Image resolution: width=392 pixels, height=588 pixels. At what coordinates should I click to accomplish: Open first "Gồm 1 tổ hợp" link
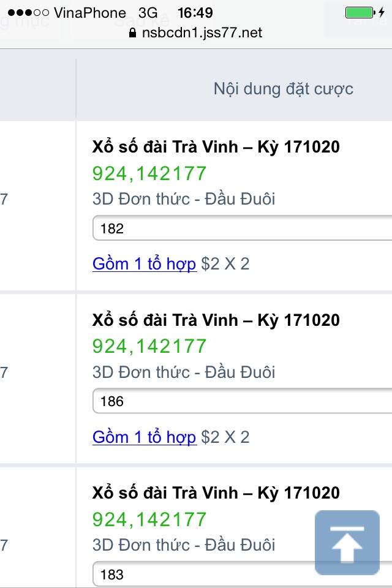tap(145, 264)
